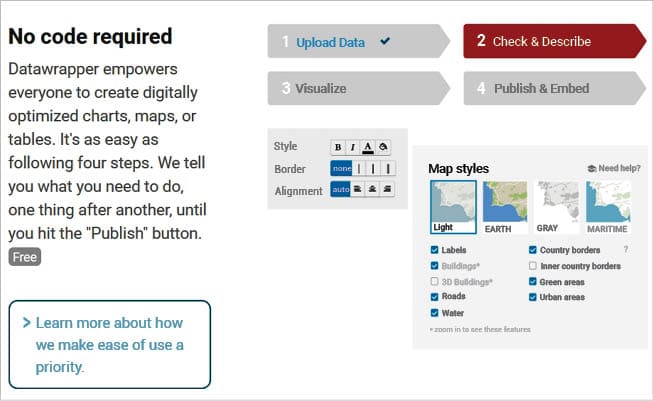653x401 pixels.
Task: Toggle bold text style
Action: pyautogui.click(x=338, y=146)
